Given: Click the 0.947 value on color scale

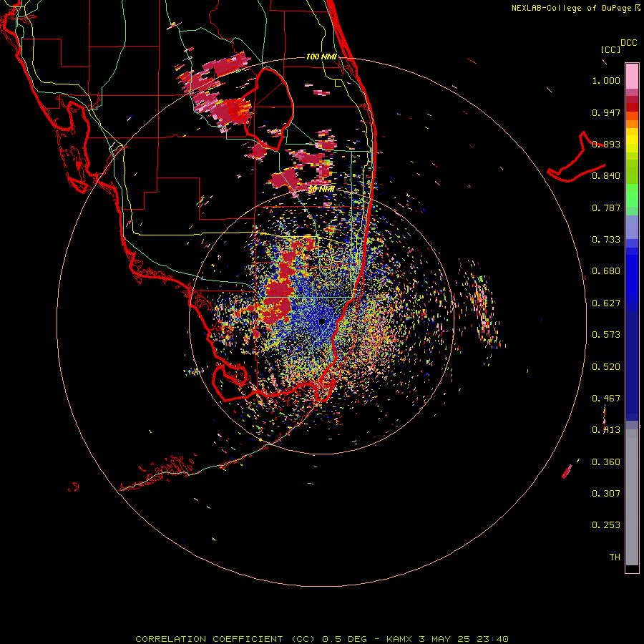Looking at the screenshot, I should click(x=606, y=112).
